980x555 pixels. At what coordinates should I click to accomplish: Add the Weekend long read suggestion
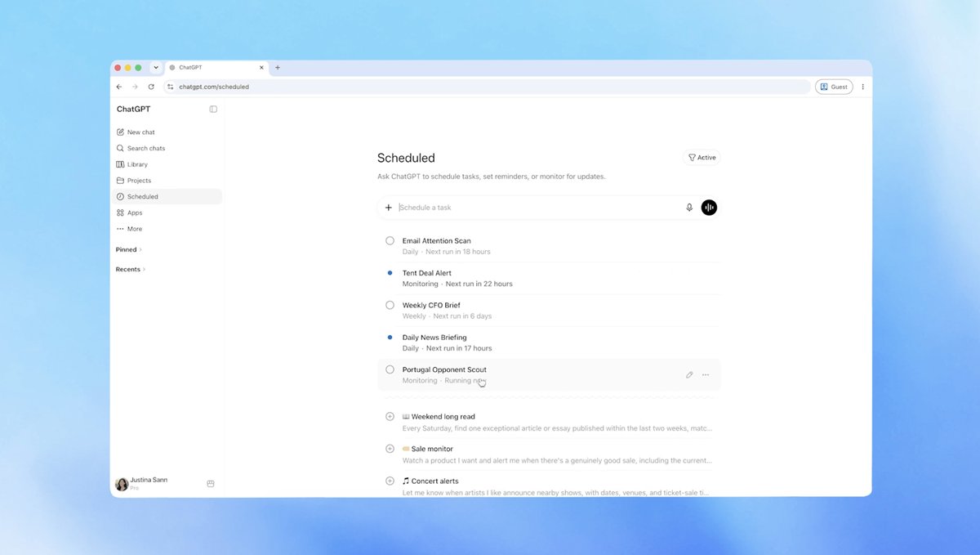coord(390,417)
